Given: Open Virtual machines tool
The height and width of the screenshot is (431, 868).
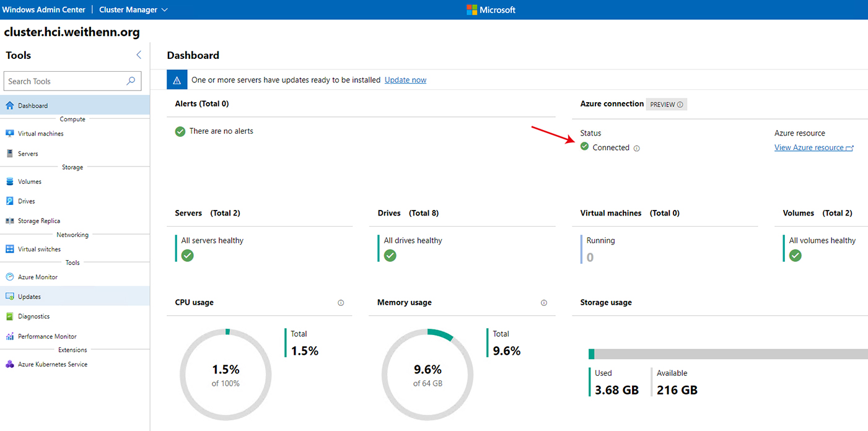Looking at the screenshot, I should pos(75,134).
